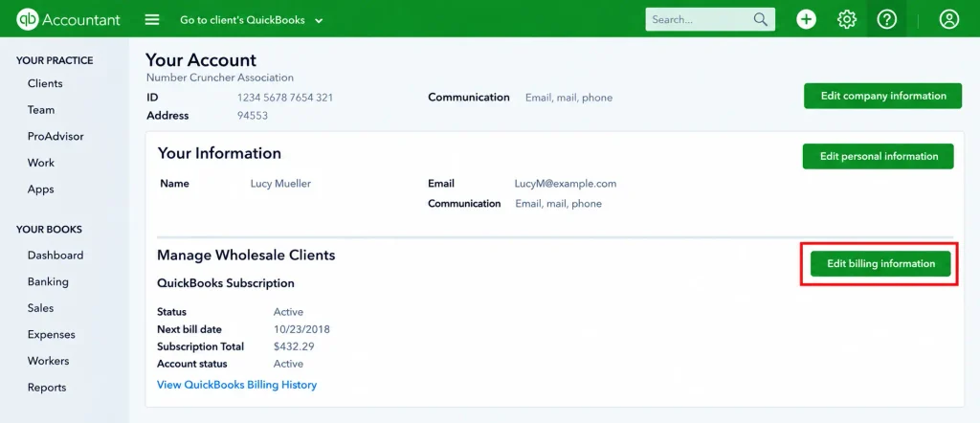The image size is (980, 423).
Task: Open the user profile icon
Action: (948, 19)
